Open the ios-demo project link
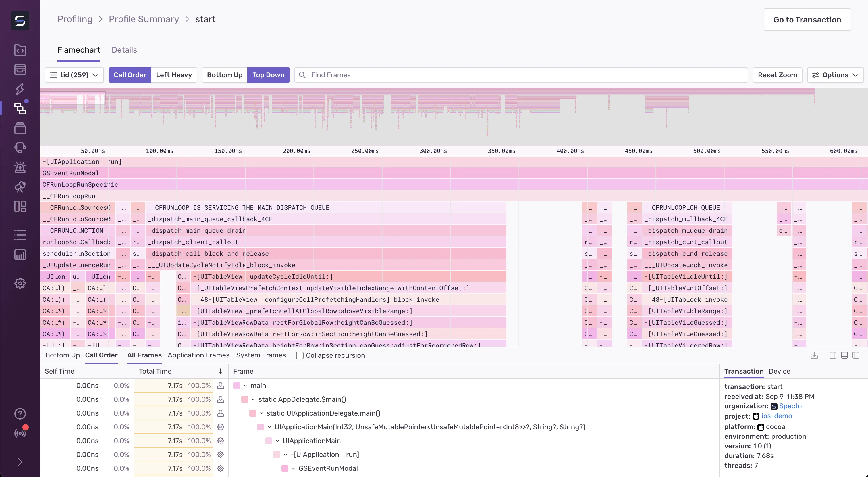Viewport: 868px width, 477px height. tap(776, 416)
